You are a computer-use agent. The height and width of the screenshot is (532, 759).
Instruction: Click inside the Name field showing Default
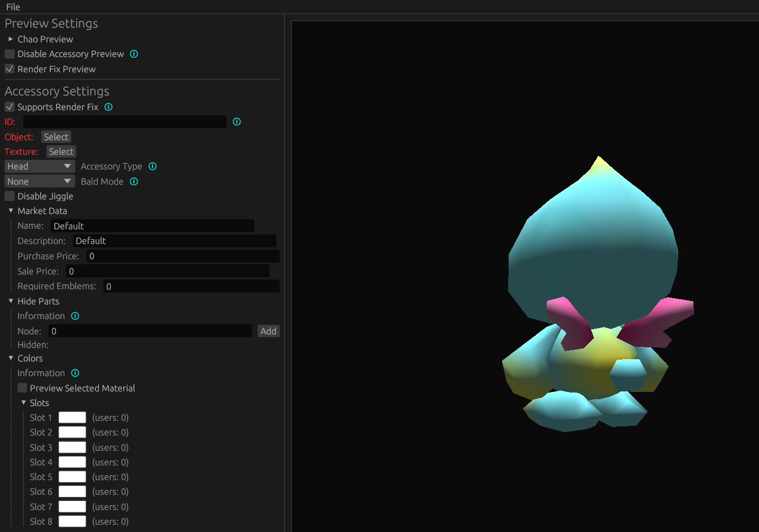tap(151, 225)
